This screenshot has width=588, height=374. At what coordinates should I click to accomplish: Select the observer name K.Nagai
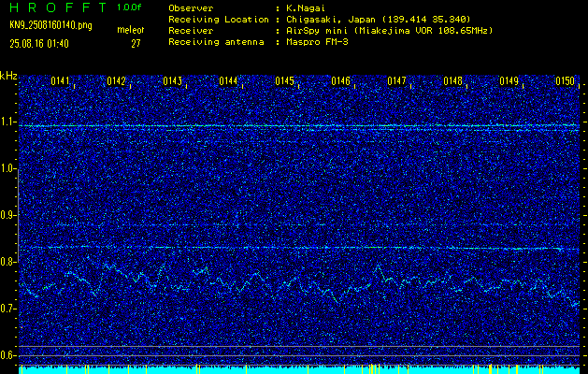pos(306,7)
